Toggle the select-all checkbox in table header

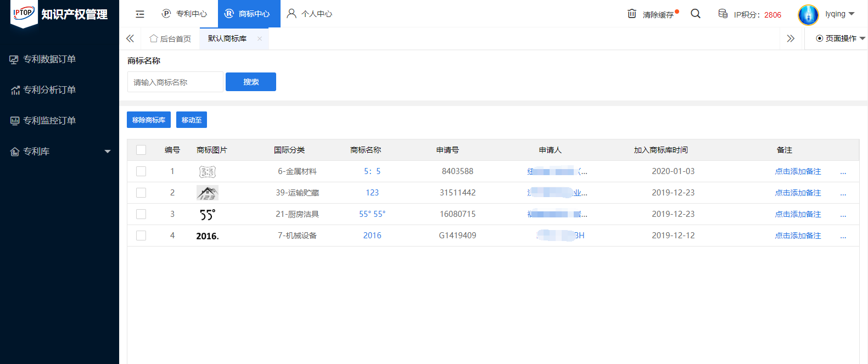tap(141, 150)
